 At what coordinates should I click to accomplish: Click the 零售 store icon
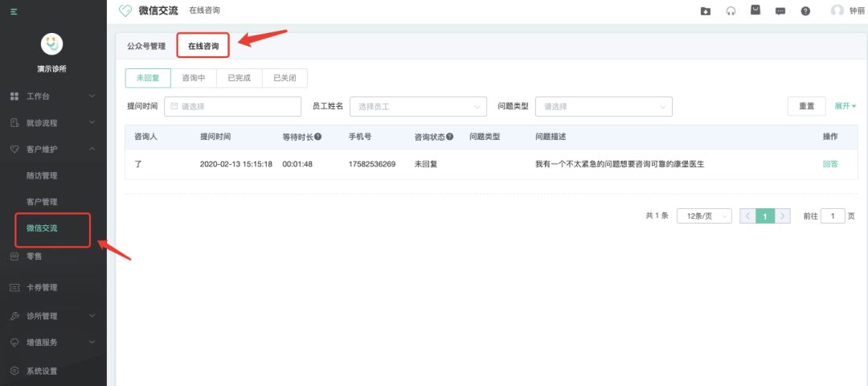tap(15, 257)
